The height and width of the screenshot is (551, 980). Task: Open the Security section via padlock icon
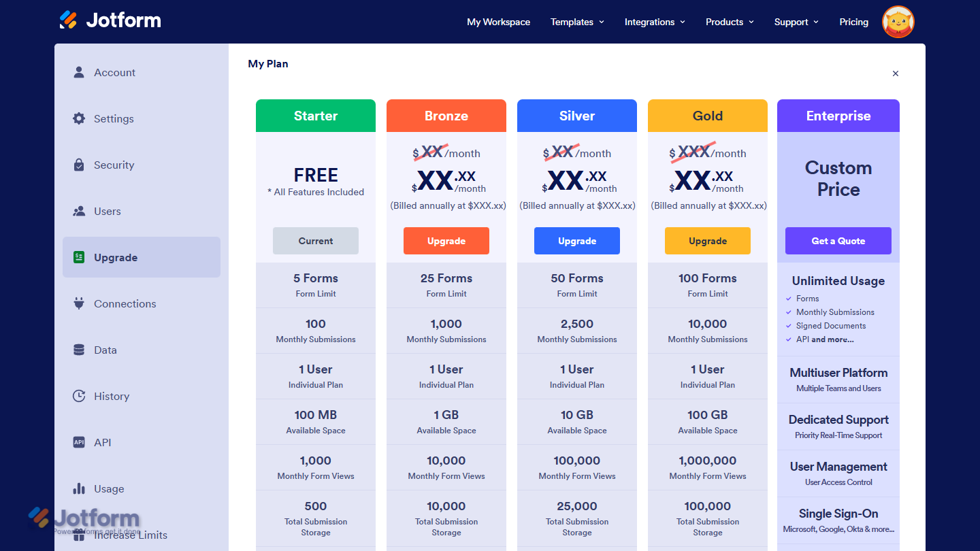tap(80, 165)
